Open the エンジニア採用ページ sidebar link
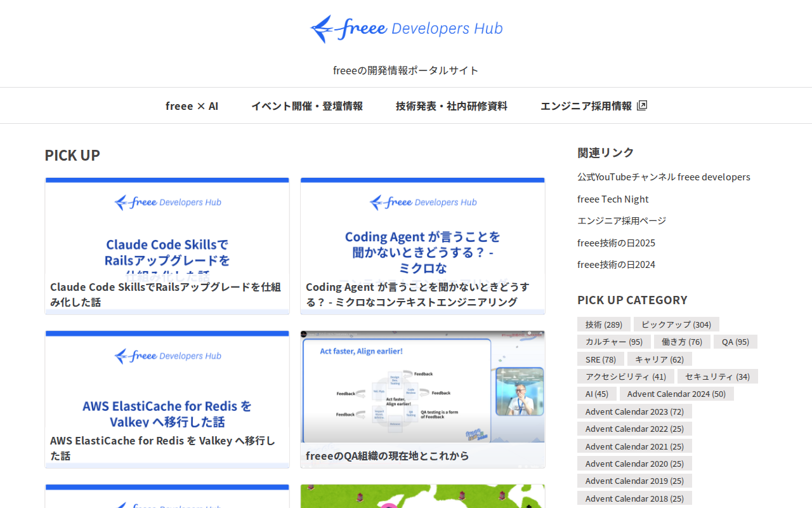 point(622,221)
